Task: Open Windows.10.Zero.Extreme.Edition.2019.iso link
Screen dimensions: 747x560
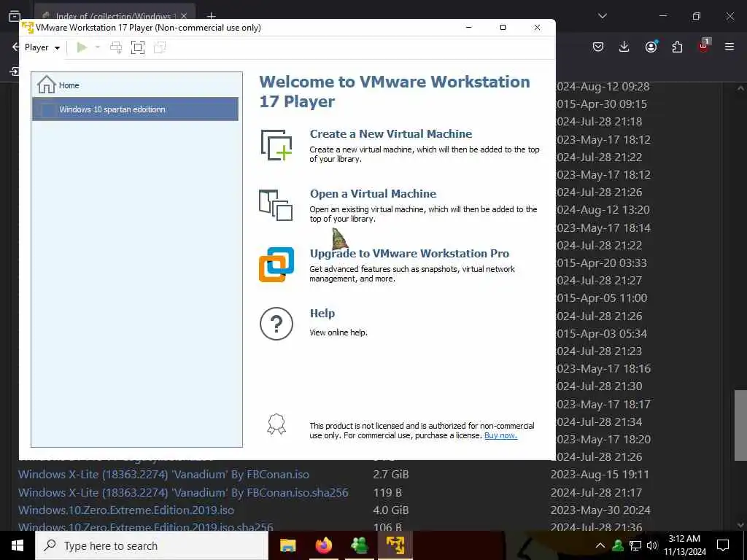Action: click(x=126, y=510)
